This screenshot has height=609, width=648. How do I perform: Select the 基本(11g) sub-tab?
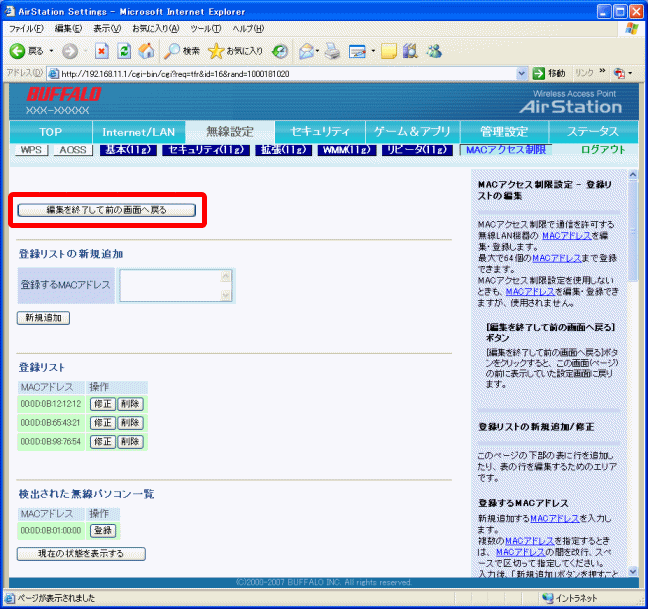(x=128, y=150)
